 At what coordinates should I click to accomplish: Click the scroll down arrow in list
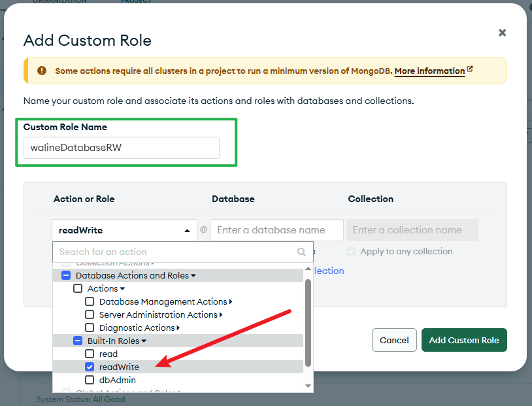(x=308, y=386)
